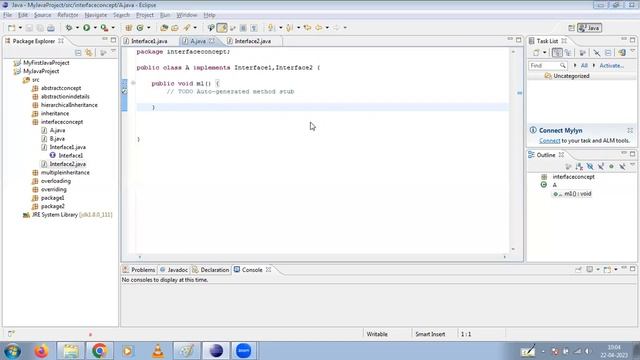
Task: Open the Navigate menu
Action: tap(96, 15)
